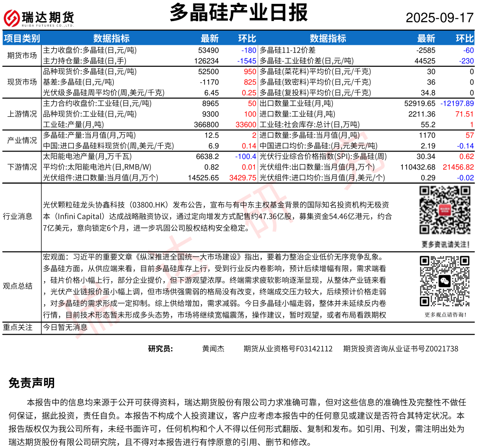Click the upper QR code beside industry news

(x=445, y=210)
